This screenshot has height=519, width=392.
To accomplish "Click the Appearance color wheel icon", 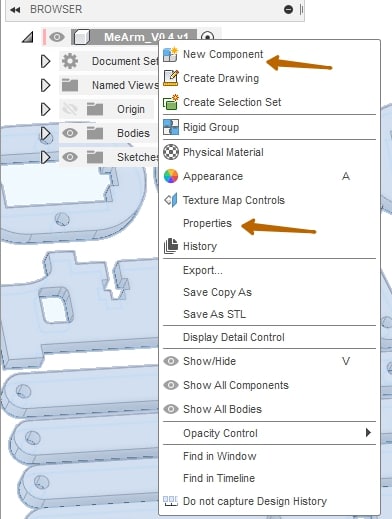I will 171,176.
